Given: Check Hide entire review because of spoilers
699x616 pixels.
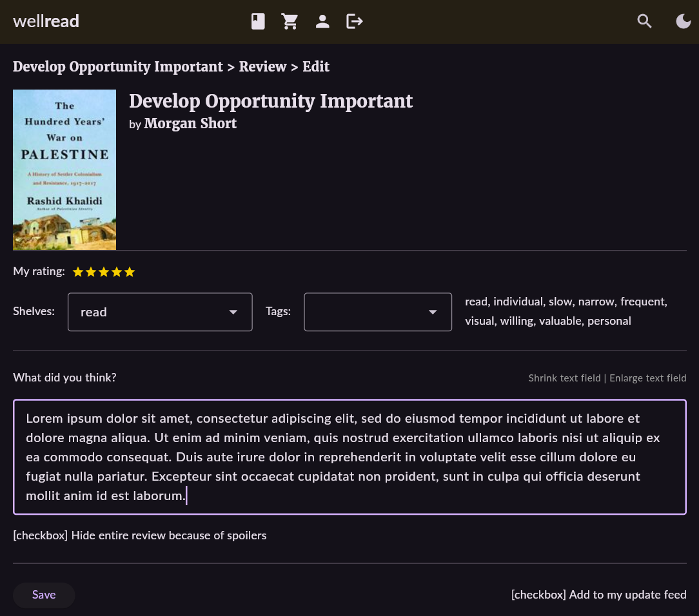Looking at the screenshot, I should (39, 535).
